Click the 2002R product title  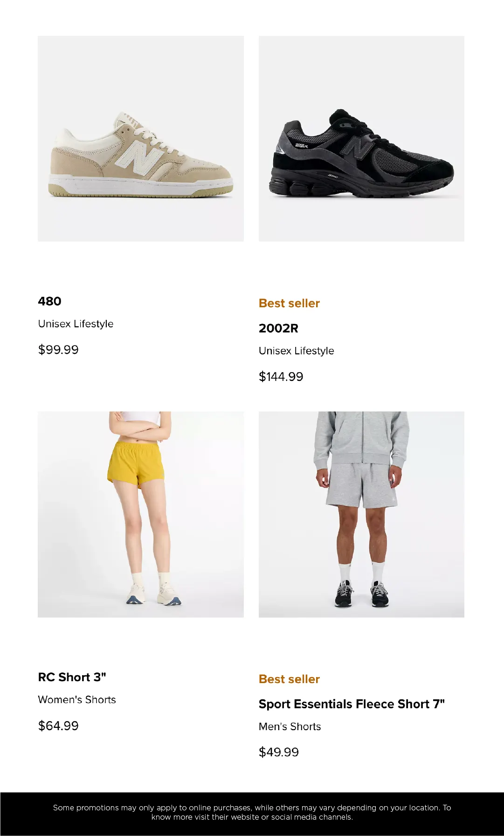278,328
